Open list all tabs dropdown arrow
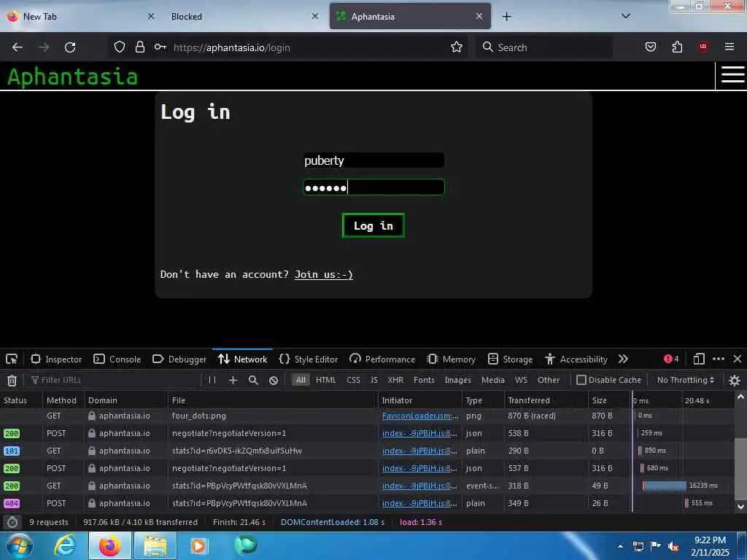The image size is (747, 560). (x=626, y=16)
